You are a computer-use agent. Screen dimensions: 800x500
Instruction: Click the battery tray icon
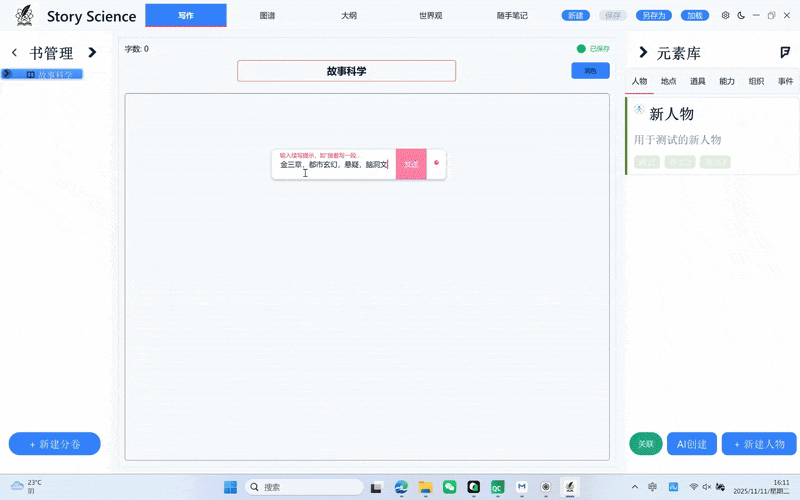pos(720,487)
